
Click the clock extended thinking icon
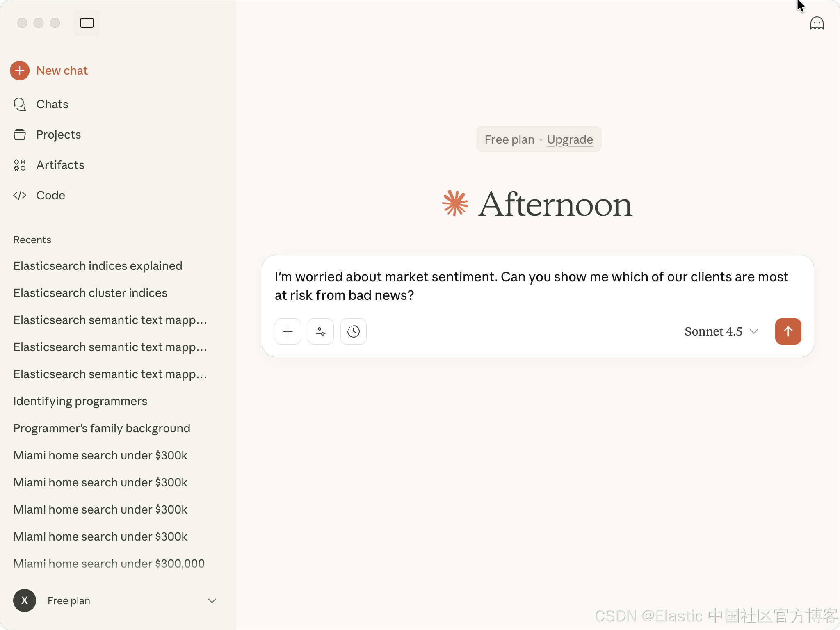pyautogui.click(x=354, y=331)
